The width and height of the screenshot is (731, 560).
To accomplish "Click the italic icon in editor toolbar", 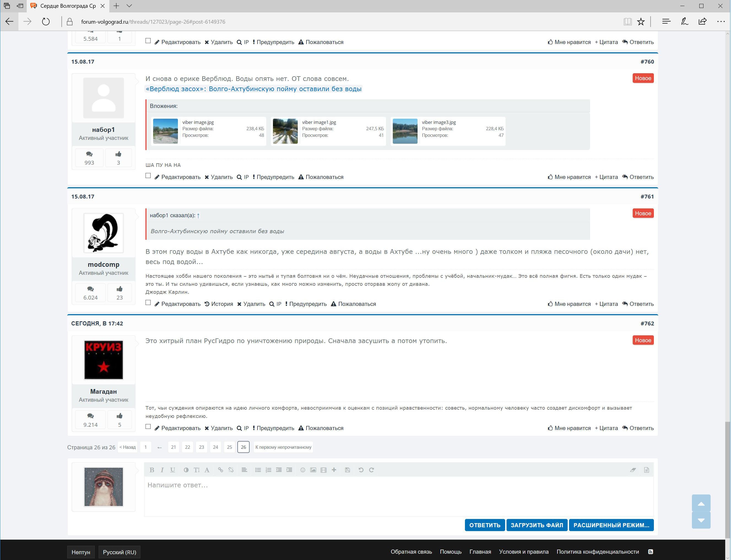I will (x=162, y=470).
